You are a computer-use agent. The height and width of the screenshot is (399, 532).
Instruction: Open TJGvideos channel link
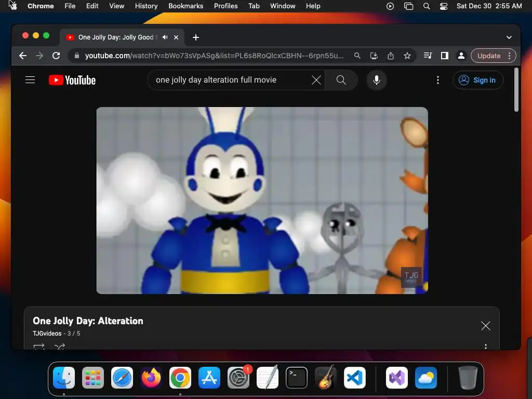point(47,334)
